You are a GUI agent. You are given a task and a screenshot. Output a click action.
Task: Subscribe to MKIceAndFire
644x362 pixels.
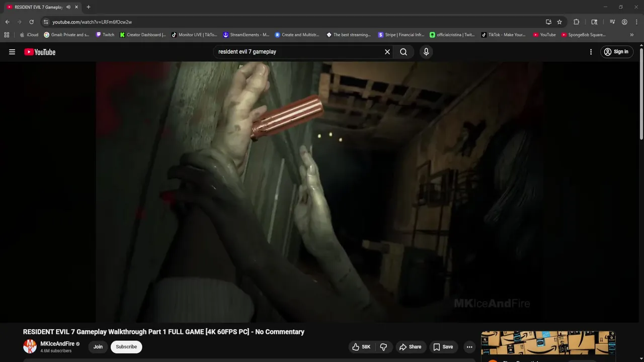[x=126, y=347]
